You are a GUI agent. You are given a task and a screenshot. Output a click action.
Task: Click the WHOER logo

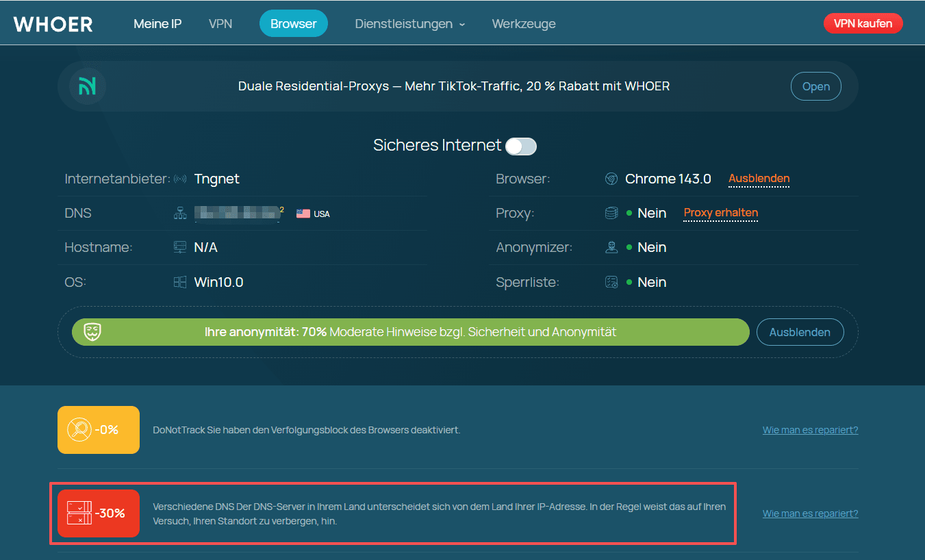pos(53,24)
